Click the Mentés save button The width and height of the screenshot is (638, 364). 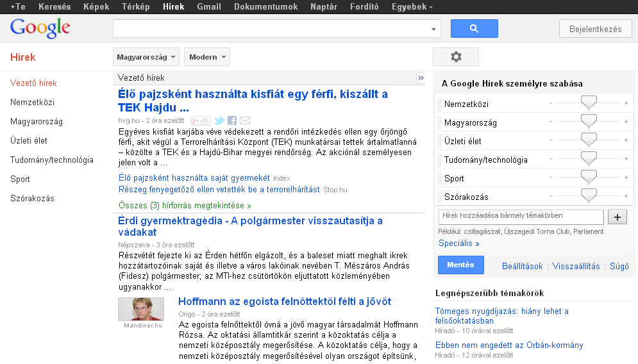click(x=460, y=265)
